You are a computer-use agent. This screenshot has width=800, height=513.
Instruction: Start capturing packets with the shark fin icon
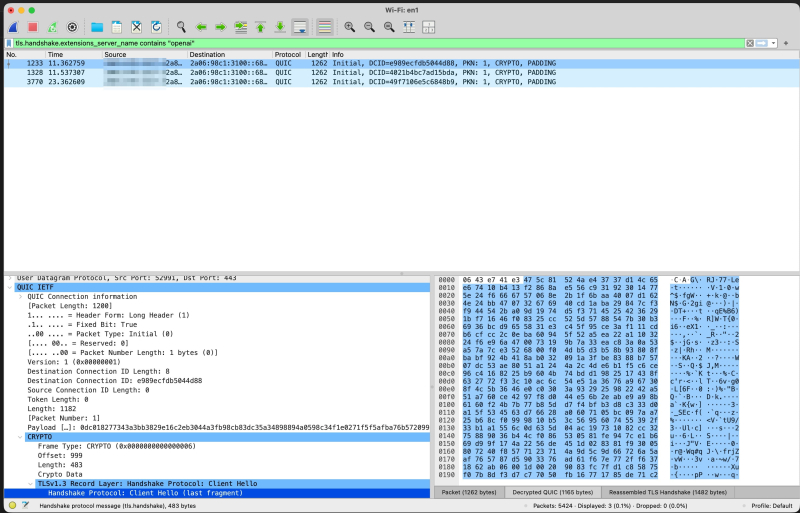[13, 27]
